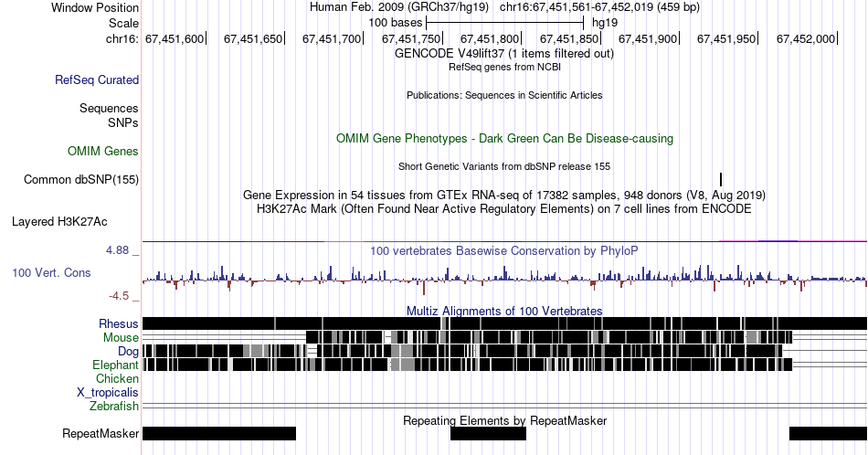Click the common dbSNP variant tick mark
The image size is (868, 455).
[x=721, y=179]
